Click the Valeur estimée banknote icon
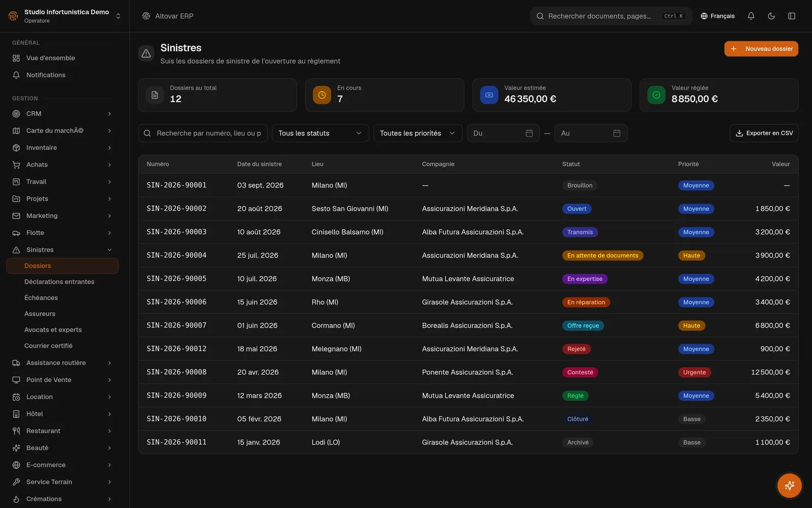Screen dimensions: 812x508 (x=489, y=95)
